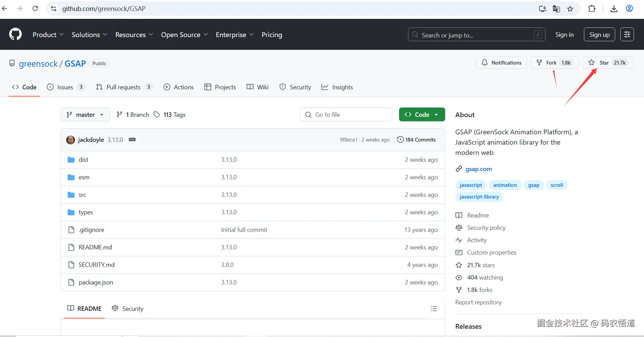Viewport: 644px width, 337px height.
Task: Click the Notifications button
Action: click(501, 63)
